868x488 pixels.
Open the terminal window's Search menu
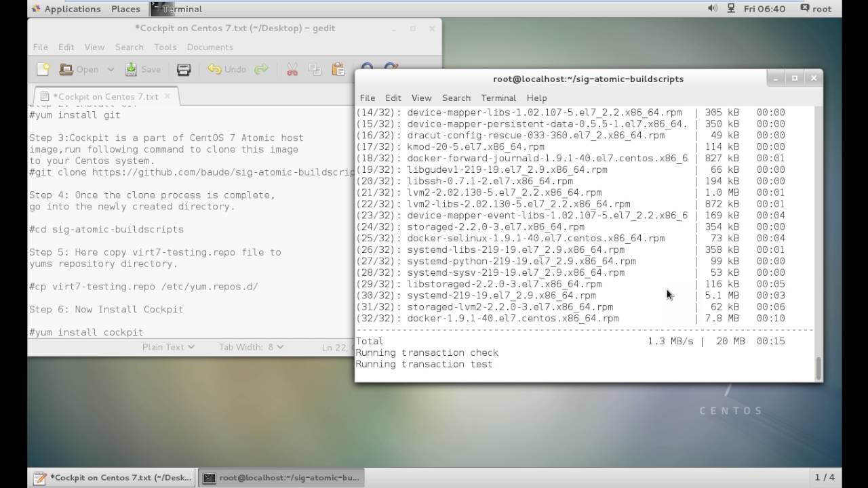click(456, 98)
